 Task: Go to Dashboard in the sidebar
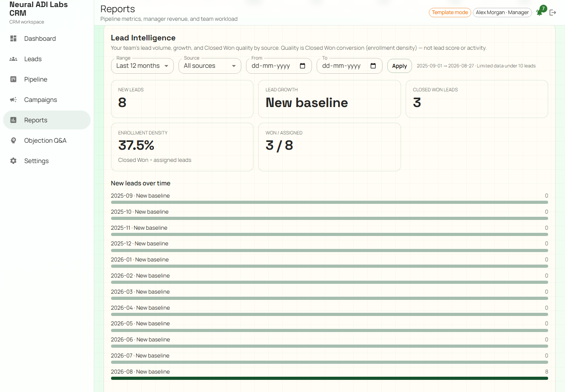click(x=47, y=38)
